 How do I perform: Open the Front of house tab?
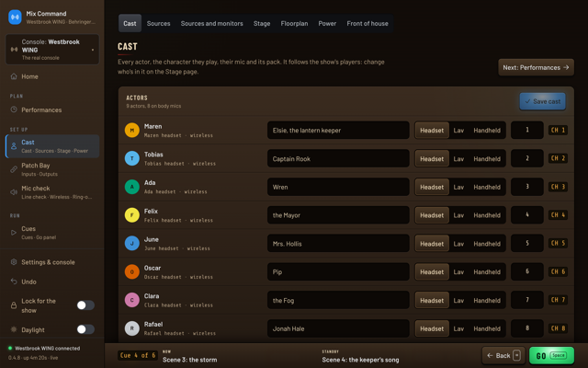[x=367, y=23]
